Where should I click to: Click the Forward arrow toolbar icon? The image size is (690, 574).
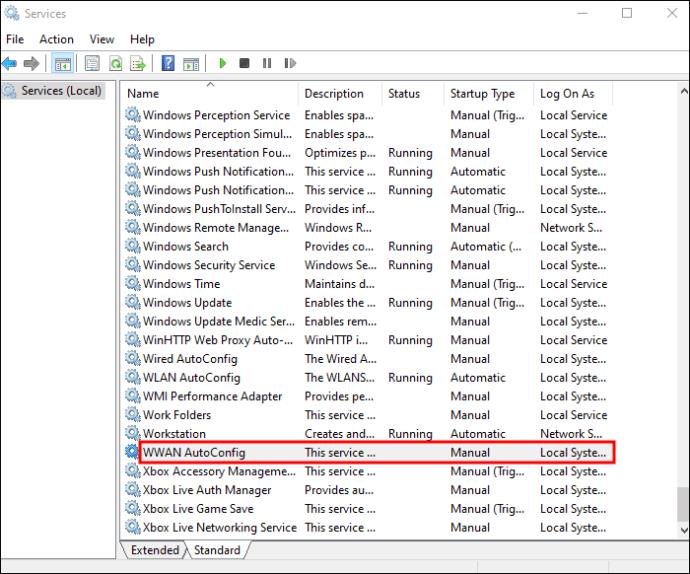31,64
